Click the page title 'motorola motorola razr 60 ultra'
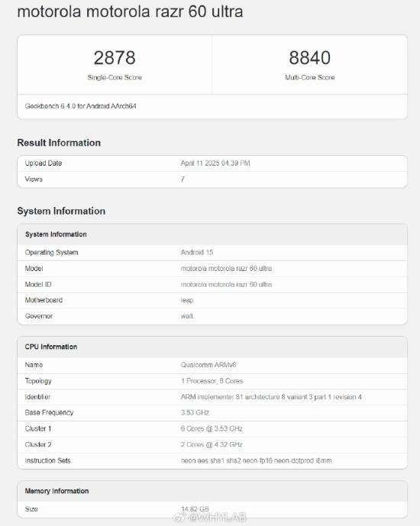Image resolution: width=420 pixels, height=526 pixels. (130, 11)
